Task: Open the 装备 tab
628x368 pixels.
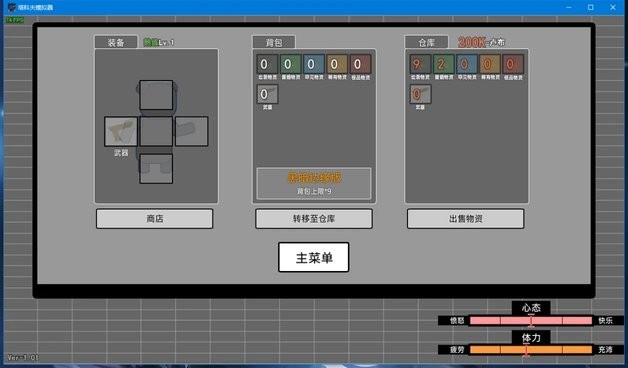Action: (x=116, y=42)
